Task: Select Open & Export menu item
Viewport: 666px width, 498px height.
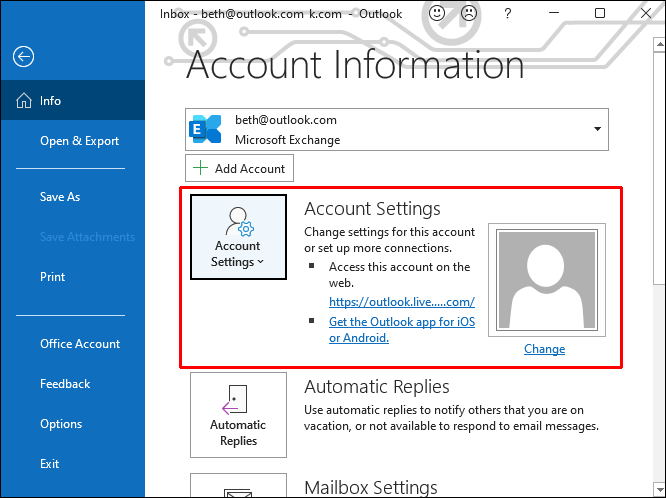Action: [x=79, y=141]
